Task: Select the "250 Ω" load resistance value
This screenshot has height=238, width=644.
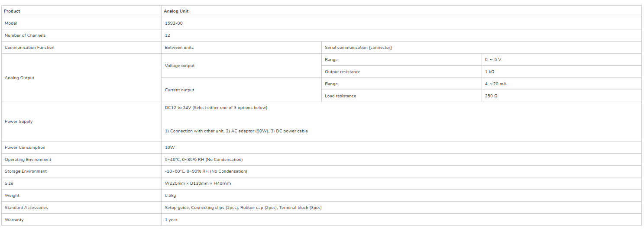Action: click(x=491, y=96)
